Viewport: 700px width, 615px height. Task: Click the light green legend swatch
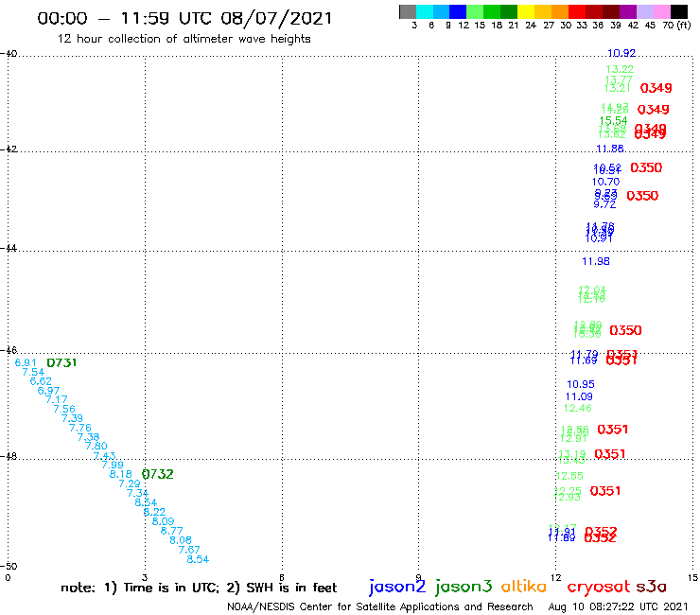pyautogui.click(x=475, y=11)
